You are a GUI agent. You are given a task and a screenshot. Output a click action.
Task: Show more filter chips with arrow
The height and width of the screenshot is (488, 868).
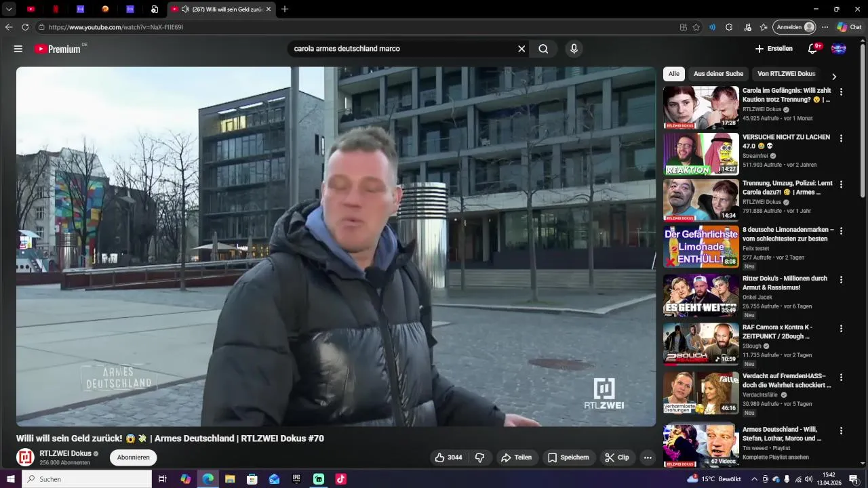point(834,77)
